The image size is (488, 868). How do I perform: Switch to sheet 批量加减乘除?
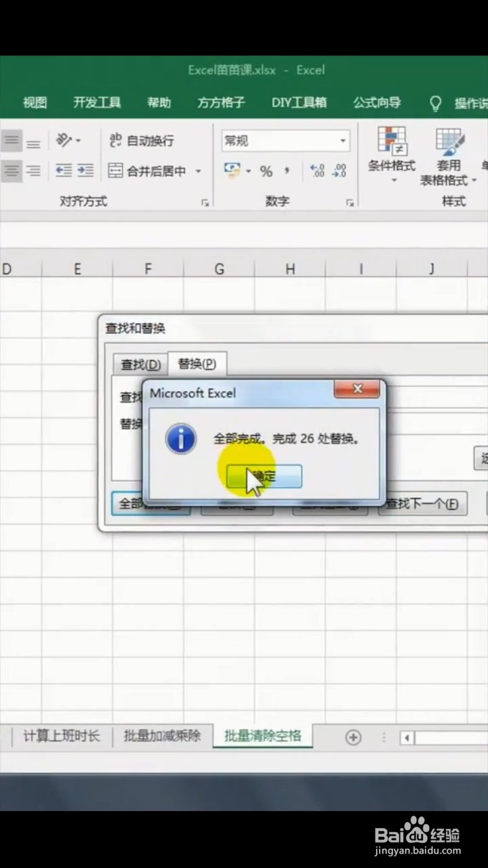pos(162,736)
